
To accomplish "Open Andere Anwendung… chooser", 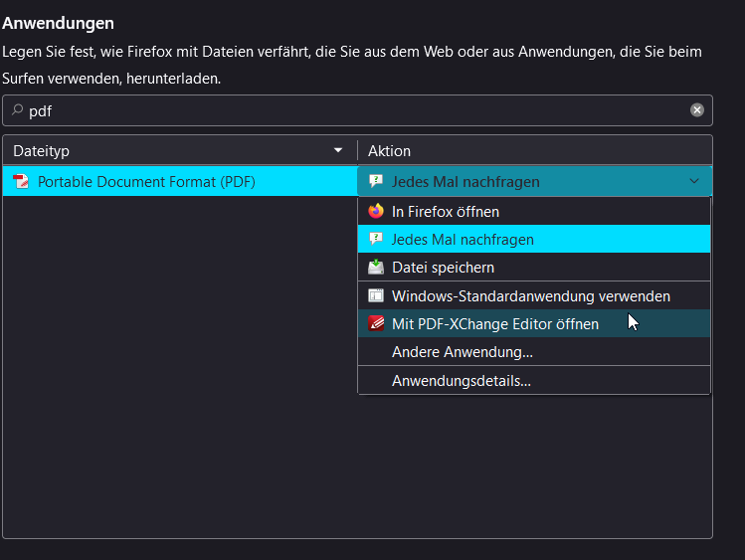I will tap(462, 352).
